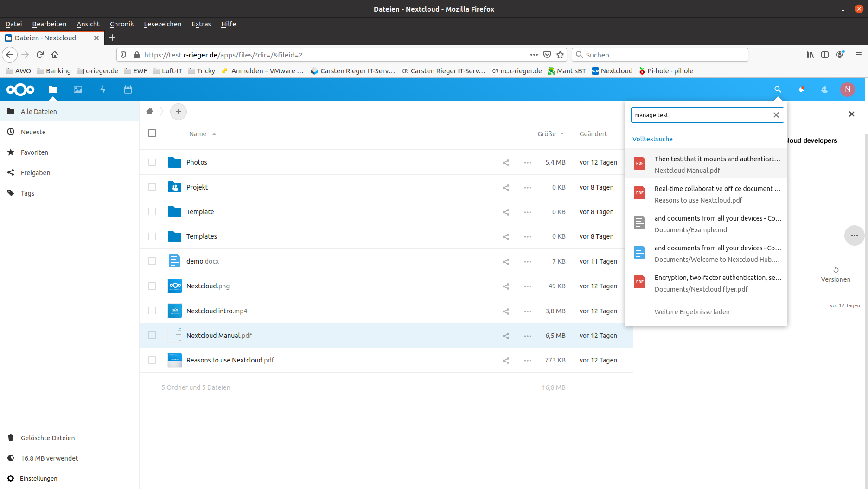Open Freigaben in the sidebar
Screen dimensions: 868x489
pos(70,173)
